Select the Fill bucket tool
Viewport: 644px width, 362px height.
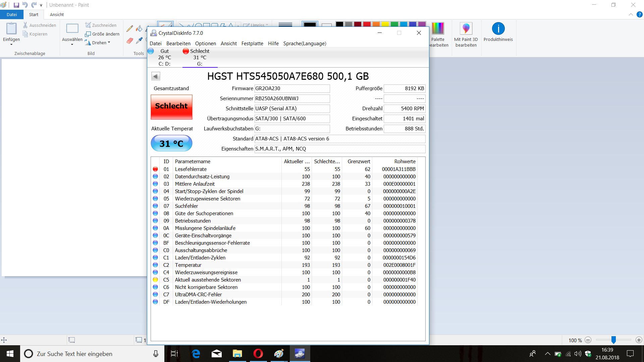[139, 29]
